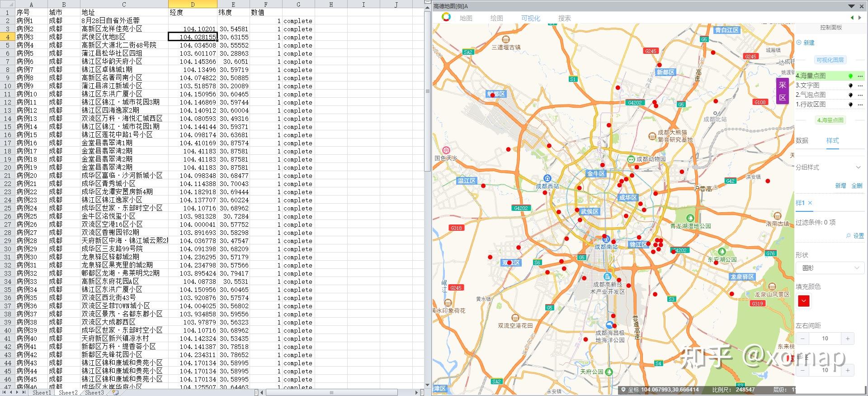Open more options for 4.海量点图 layer

[x=860, y=76]
